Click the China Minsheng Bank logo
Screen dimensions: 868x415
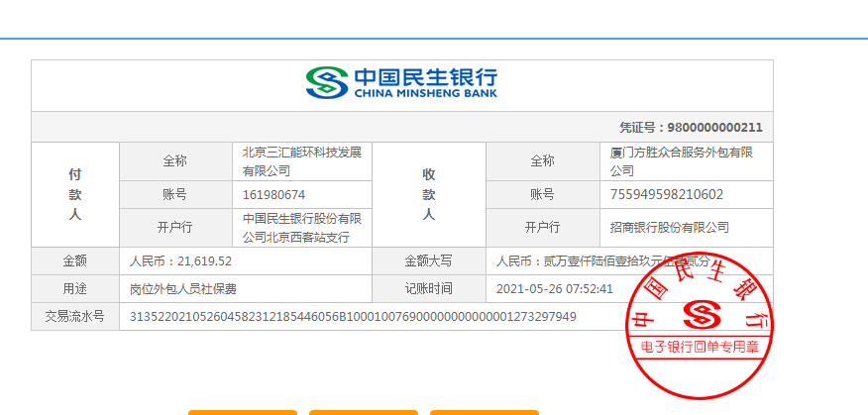[x=401, y=83]
